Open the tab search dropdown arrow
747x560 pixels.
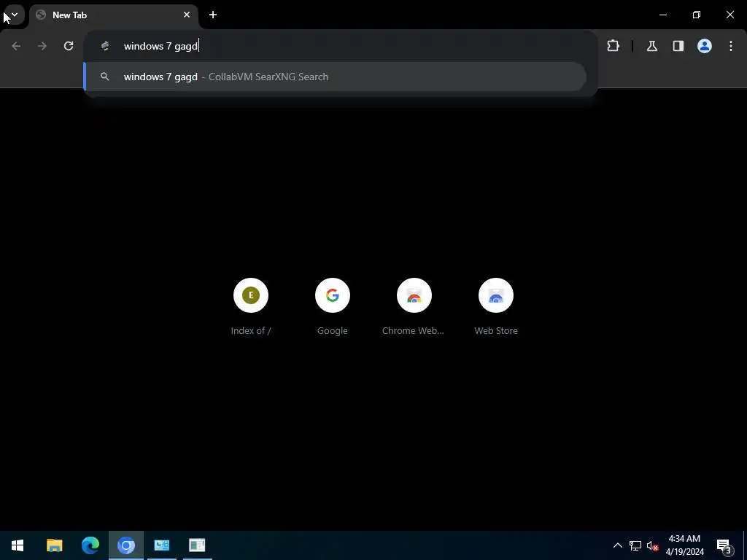[15, 15]
